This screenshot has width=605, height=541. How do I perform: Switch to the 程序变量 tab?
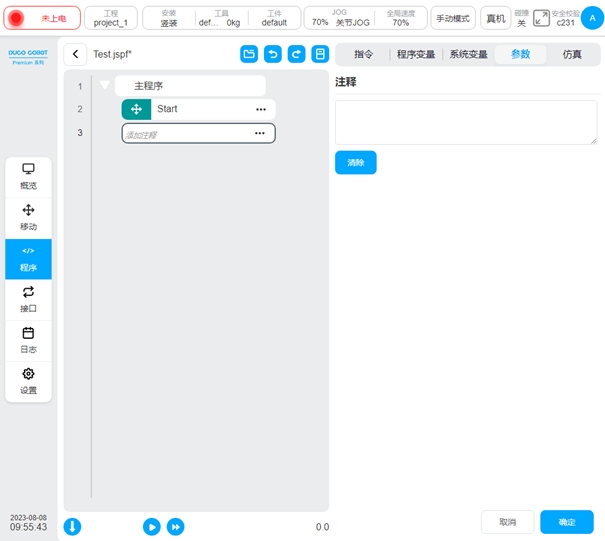pyautogui.click(x=415, y=55)
